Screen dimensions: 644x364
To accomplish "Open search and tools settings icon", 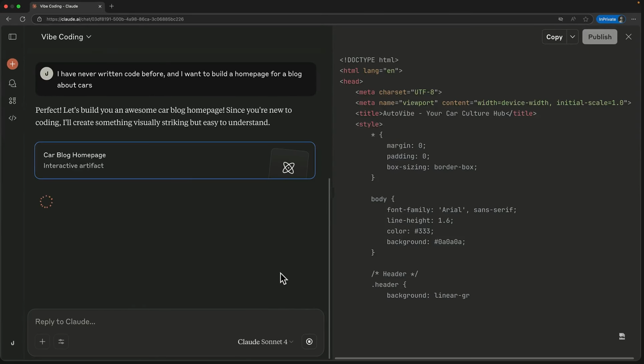I will coord(61,342).
